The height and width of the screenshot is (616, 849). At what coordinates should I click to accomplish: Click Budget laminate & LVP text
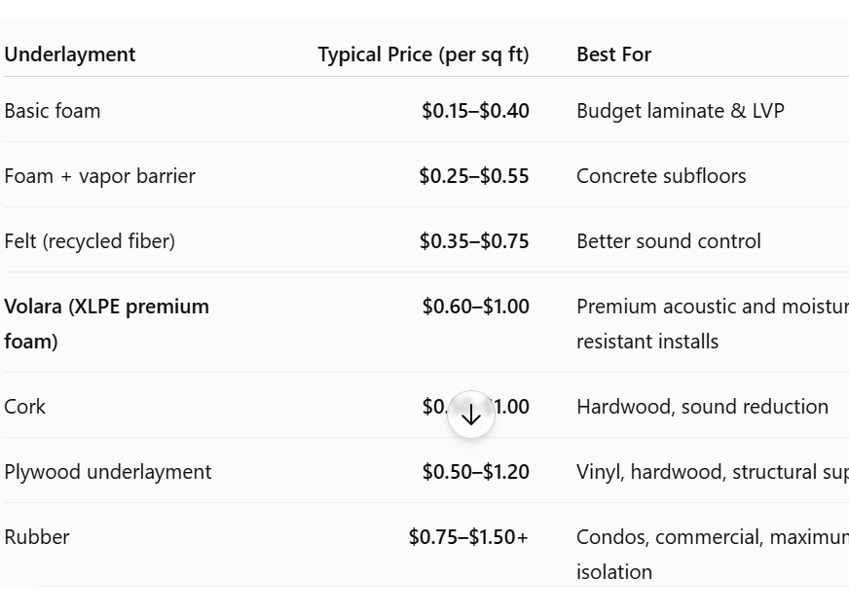tap(681, 111)
